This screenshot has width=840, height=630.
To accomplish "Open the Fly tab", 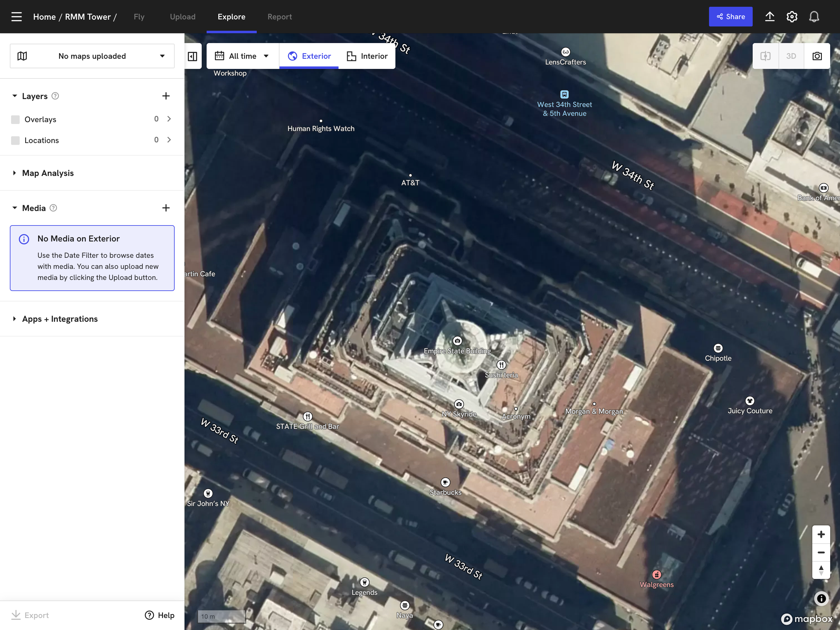I will point(139,16).
